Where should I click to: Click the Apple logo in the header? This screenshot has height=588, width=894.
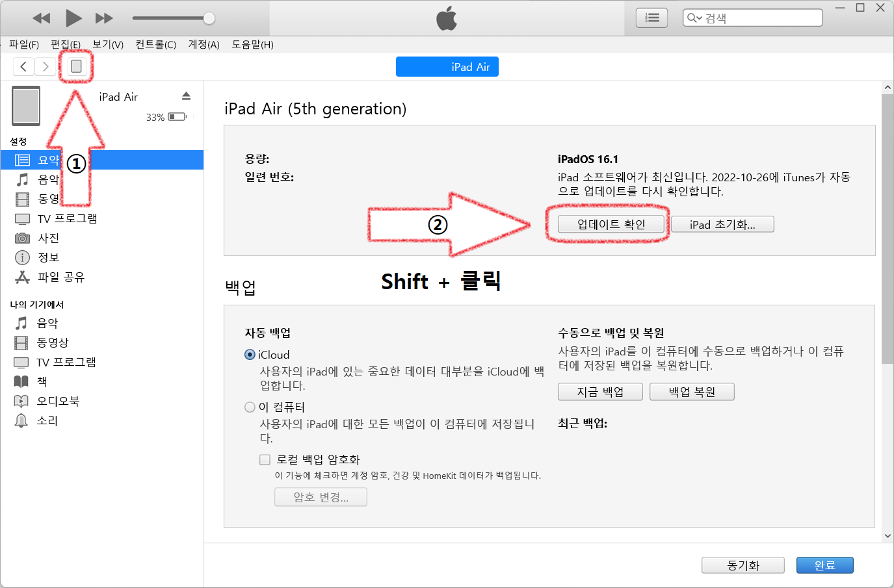pyautogui.click(x=447, y=18)
